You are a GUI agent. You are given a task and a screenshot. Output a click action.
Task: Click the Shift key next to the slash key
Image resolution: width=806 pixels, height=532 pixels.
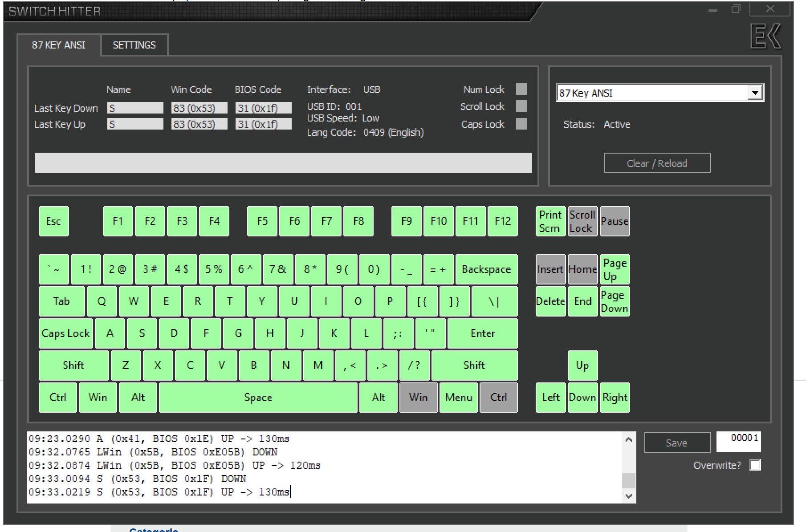[x=475, y=365]
